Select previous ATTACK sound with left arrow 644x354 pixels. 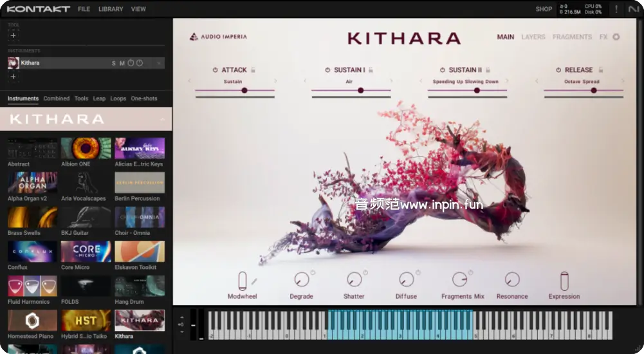pyautogui.click(x=189, y=81)
